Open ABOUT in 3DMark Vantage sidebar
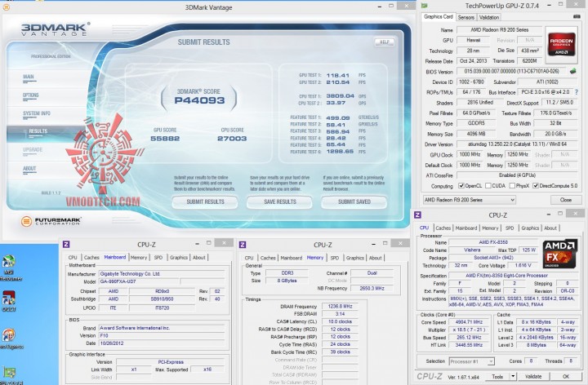 29,169
